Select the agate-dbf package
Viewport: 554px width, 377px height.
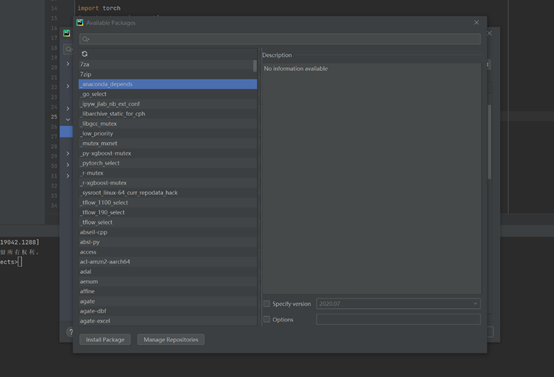coord(167,311)
